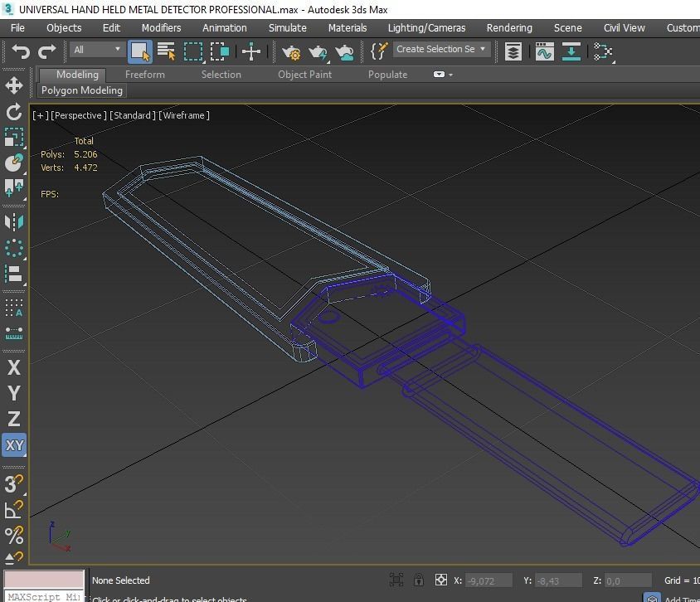Open Render Setup teapot icon
This screenshot has height=602, width=700.
click(291, 52)
